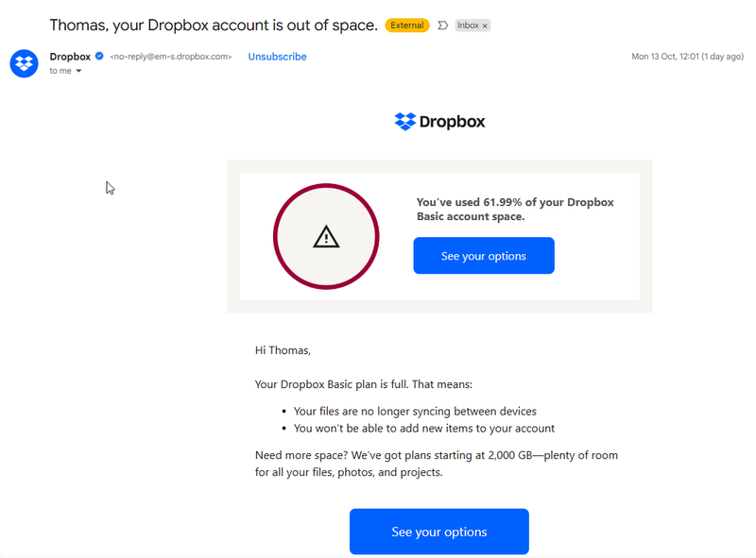
Task: Click the email subject line text
Action: (214, 25)
